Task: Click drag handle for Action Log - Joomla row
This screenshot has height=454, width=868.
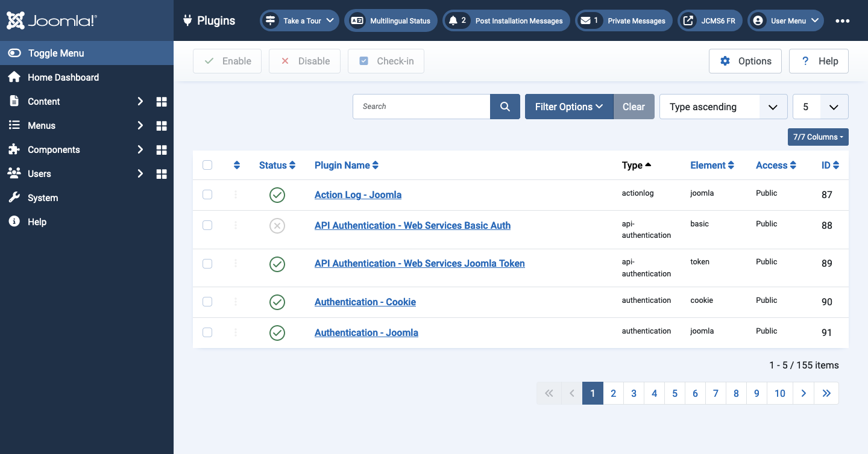Action: tap(236, 194)
